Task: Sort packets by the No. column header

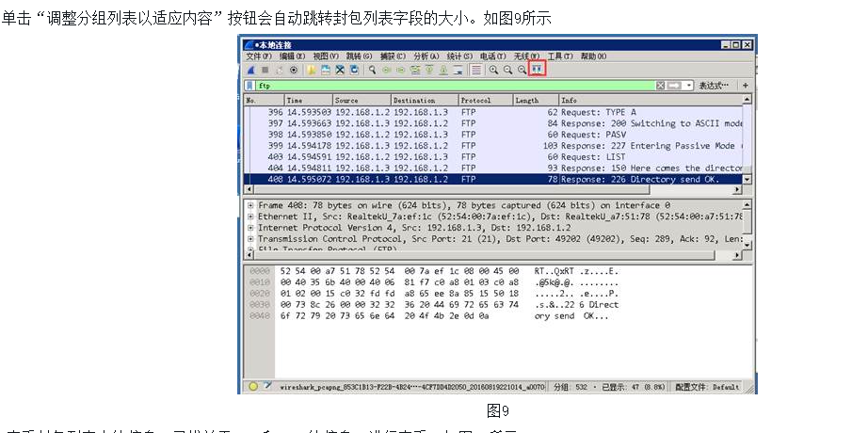Action: point(264,100)
